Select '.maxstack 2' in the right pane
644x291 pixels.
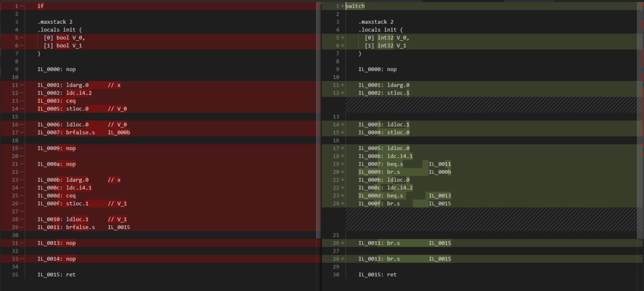(376, 22)
